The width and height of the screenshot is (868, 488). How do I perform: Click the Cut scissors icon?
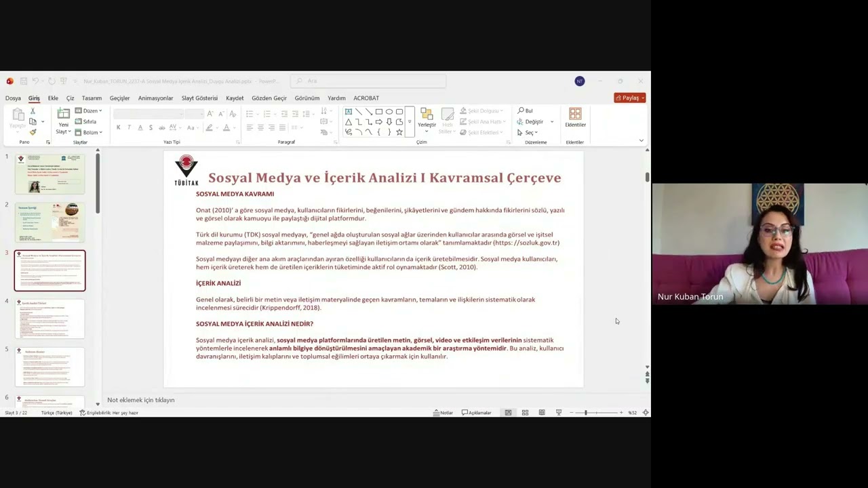tap(33, 111)
